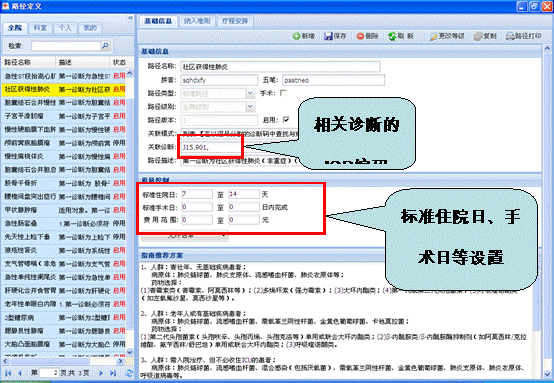Open the 纳入准则 tab
The width and height of the screenshot is (554, 383).
coord(197,21)
